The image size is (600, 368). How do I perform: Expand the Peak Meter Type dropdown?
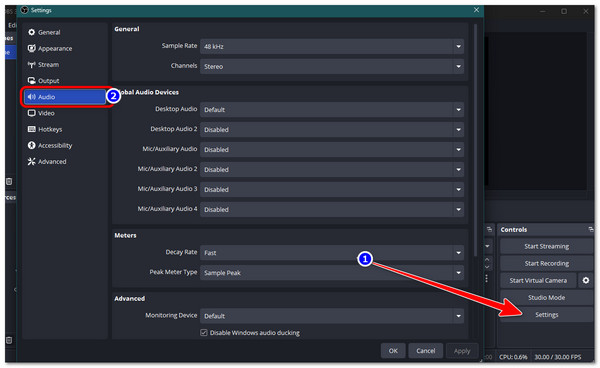pyautogui.click(x=332, y=273)
